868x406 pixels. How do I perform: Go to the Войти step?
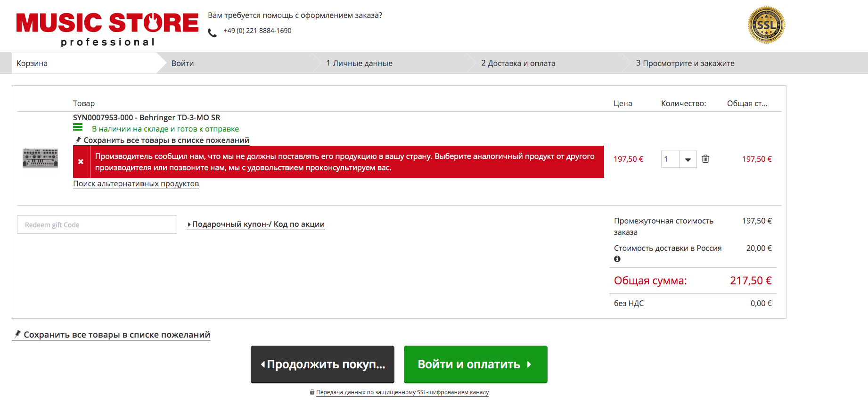[182, 63]
